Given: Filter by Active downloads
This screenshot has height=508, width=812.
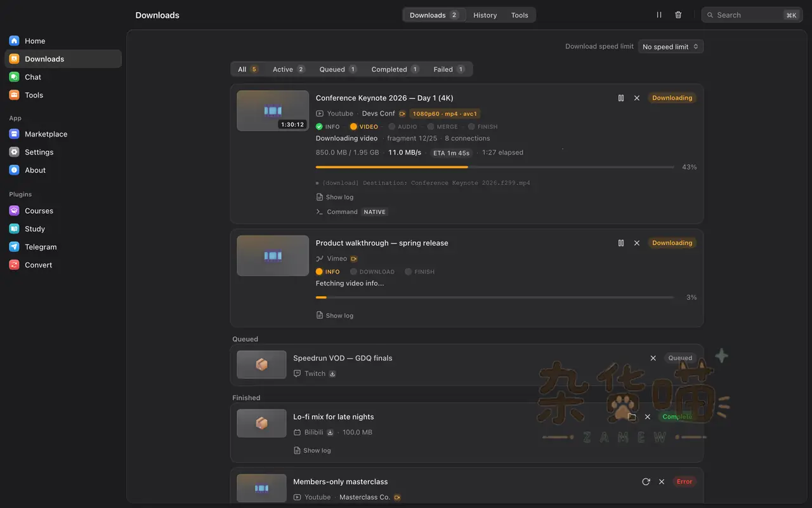Looking at the screenshot, I should pyautogui.click(x=289, y=69).
